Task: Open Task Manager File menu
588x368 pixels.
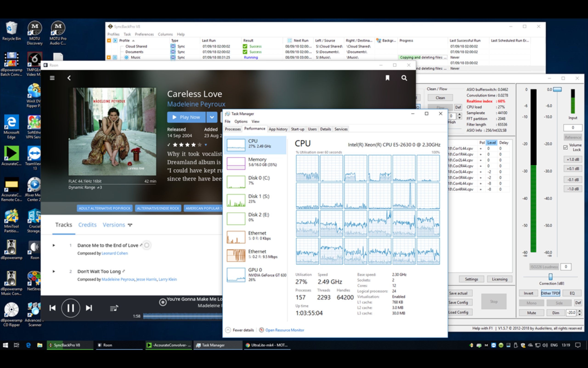Action: point(227,121)
